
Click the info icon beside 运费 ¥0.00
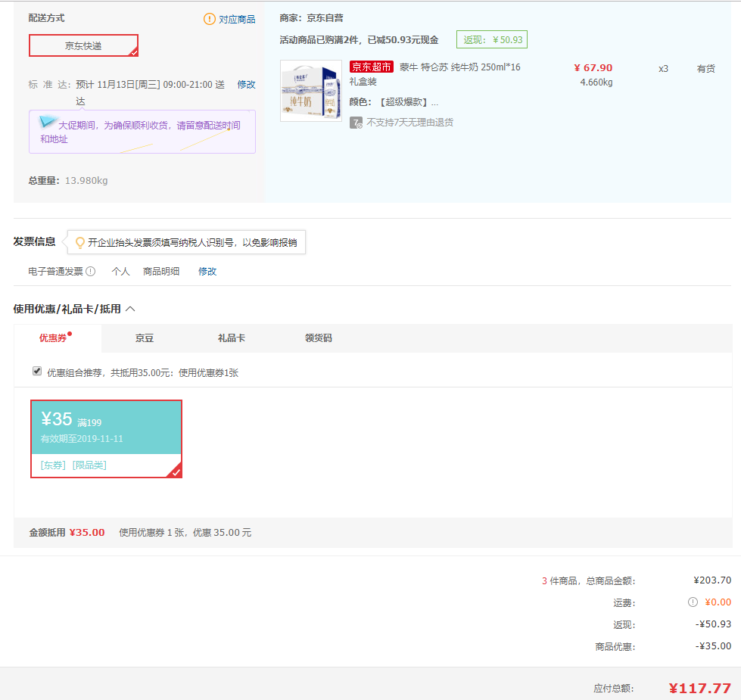pos(693,602)
